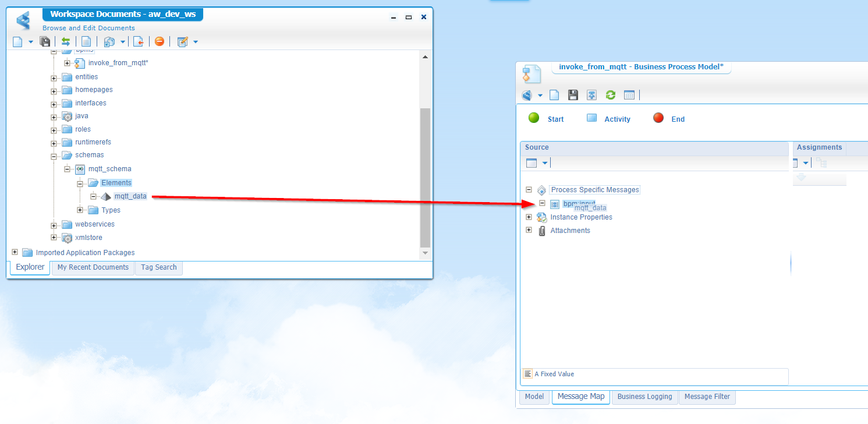Click scrollbar down arrow in Workspace Documents
This screenshot has height=424, width=868.
coord(425,253)
